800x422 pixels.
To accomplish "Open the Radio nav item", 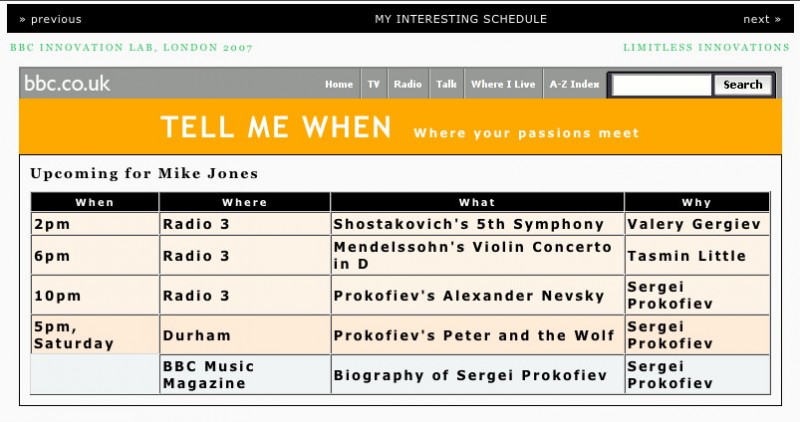I will click(x=407, y=85).
